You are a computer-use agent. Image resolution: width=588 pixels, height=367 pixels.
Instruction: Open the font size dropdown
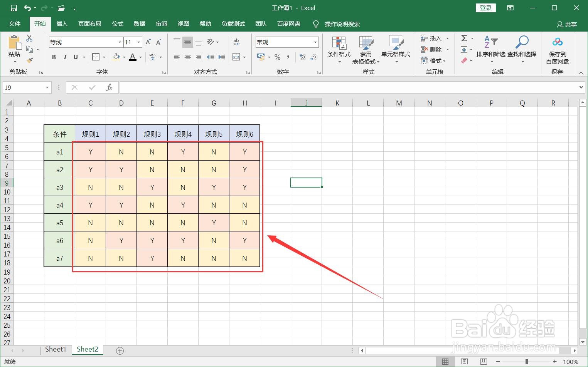pyautogui.click(x=139, y=42)
